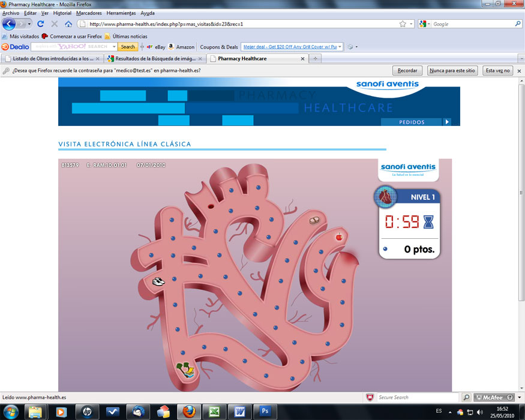Open Word from the taskbar

click(x=240, y=411)
